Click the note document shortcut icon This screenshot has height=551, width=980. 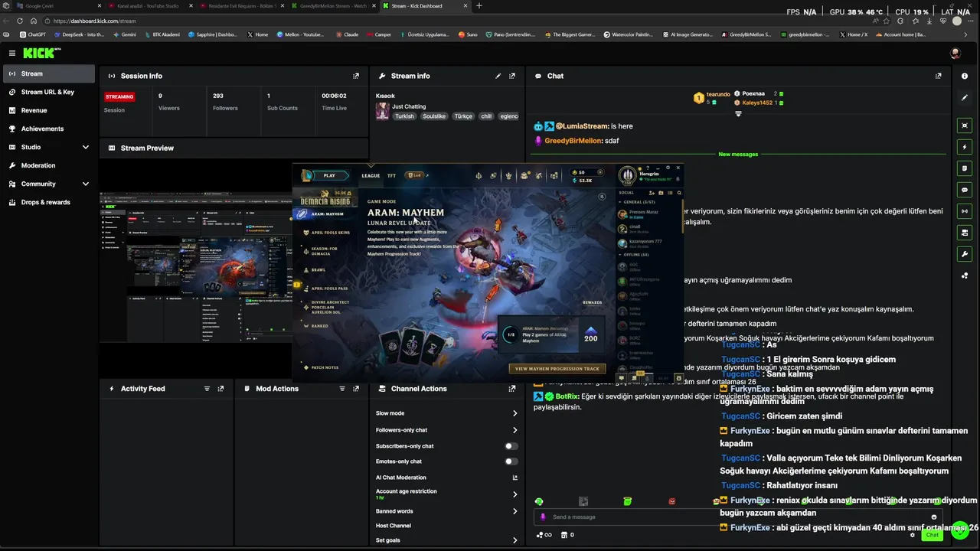point(965,168)
